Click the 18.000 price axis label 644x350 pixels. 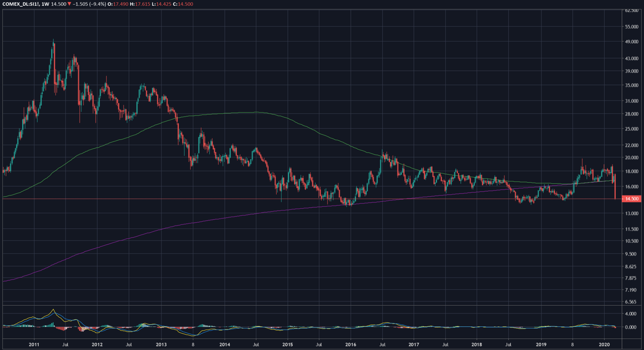(x=631, y=172)
